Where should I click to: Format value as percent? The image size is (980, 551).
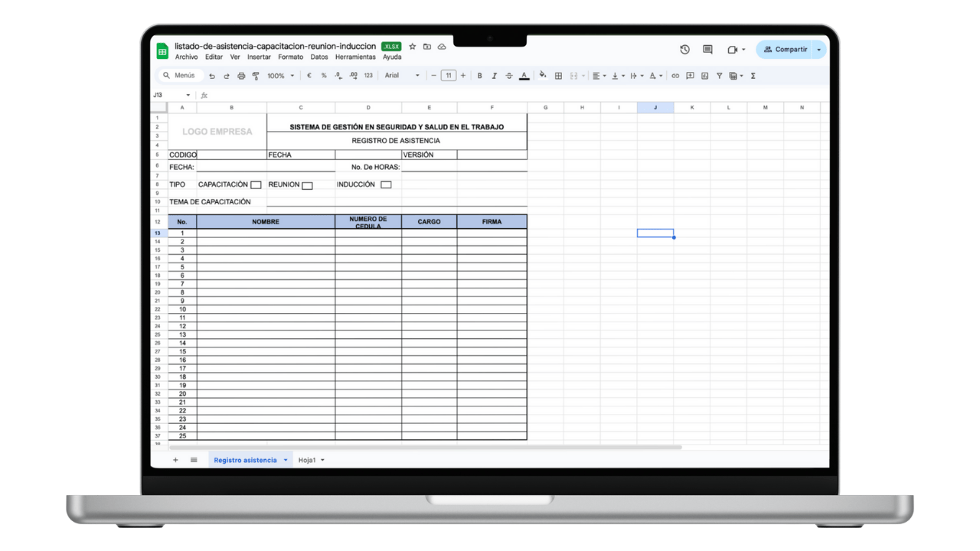click(x=322, y=76)
